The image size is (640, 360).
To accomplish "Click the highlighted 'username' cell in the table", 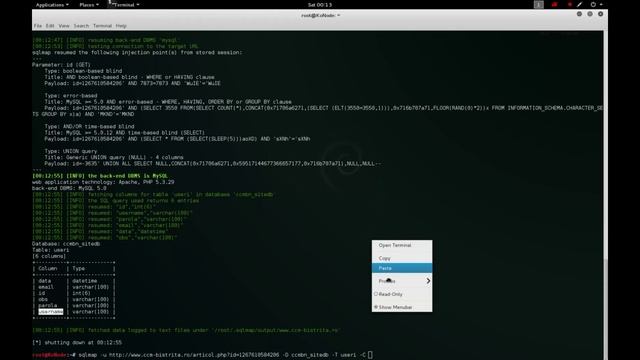I will coord(51,312).
